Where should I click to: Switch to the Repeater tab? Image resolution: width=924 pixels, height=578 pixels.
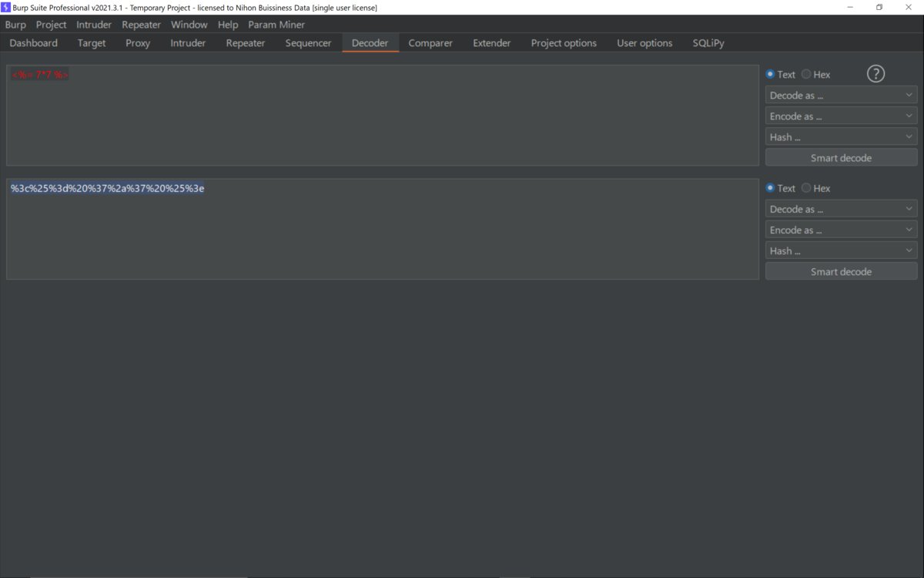(246, 43)
